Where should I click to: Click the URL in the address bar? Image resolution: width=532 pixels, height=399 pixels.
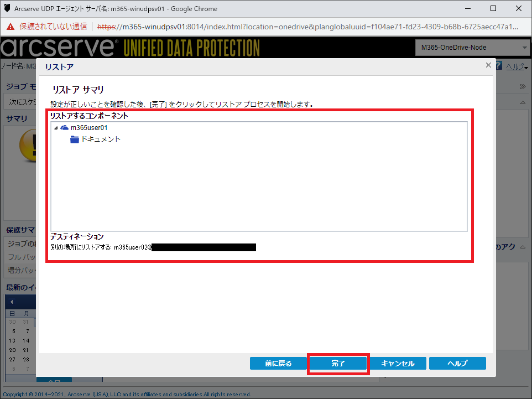click(307, 27)
